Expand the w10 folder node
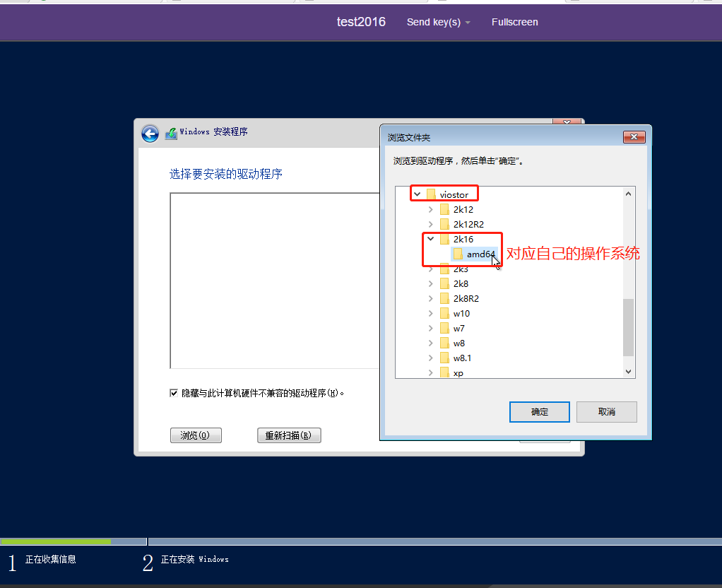 [x=430, y=313]
